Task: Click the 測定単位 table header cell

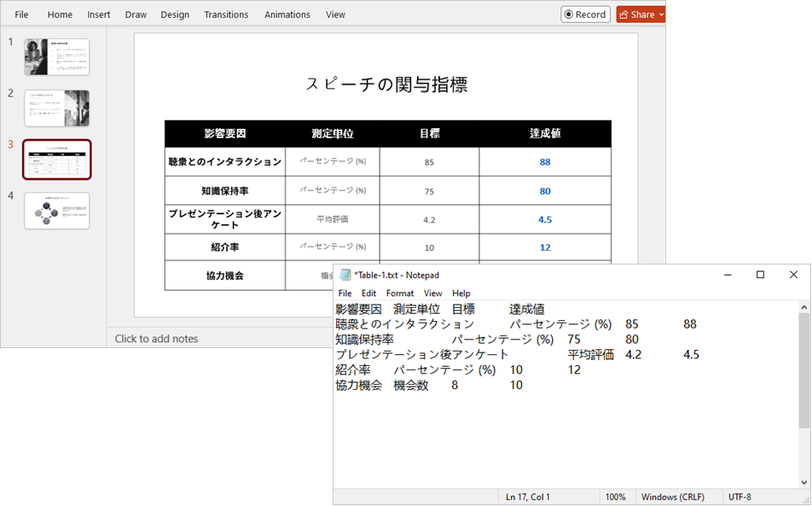Action: tap(333, 134)
